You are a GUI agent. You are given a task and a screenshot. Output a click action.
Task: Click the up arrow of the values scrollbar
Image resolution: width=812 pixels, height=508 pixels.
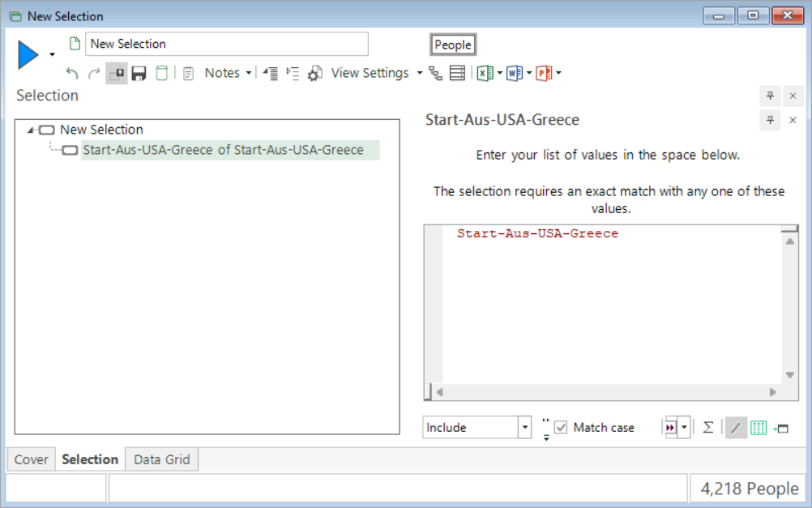tap(790, 241)
